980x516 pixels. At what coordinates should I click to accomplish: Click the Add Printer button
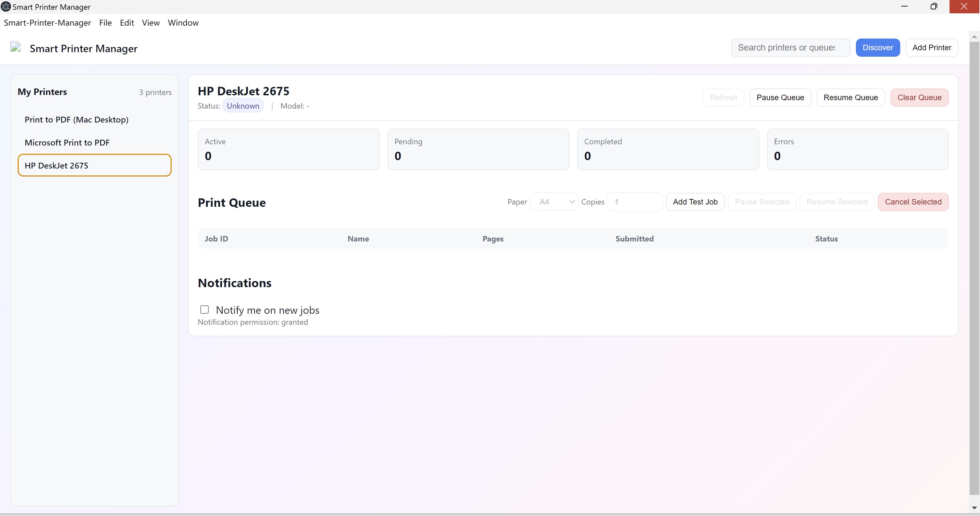coord(932,48)
